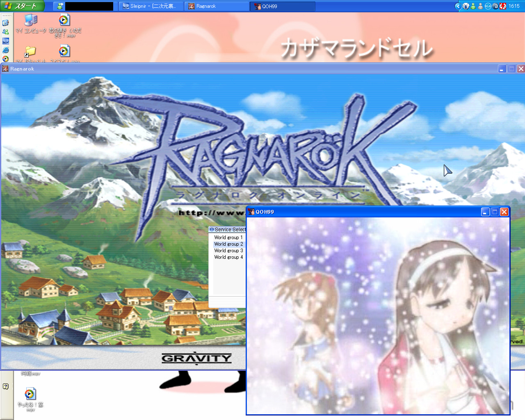
Task: Launch Outlook Express from the side quick-launch bar
Action: pos(6,23)
